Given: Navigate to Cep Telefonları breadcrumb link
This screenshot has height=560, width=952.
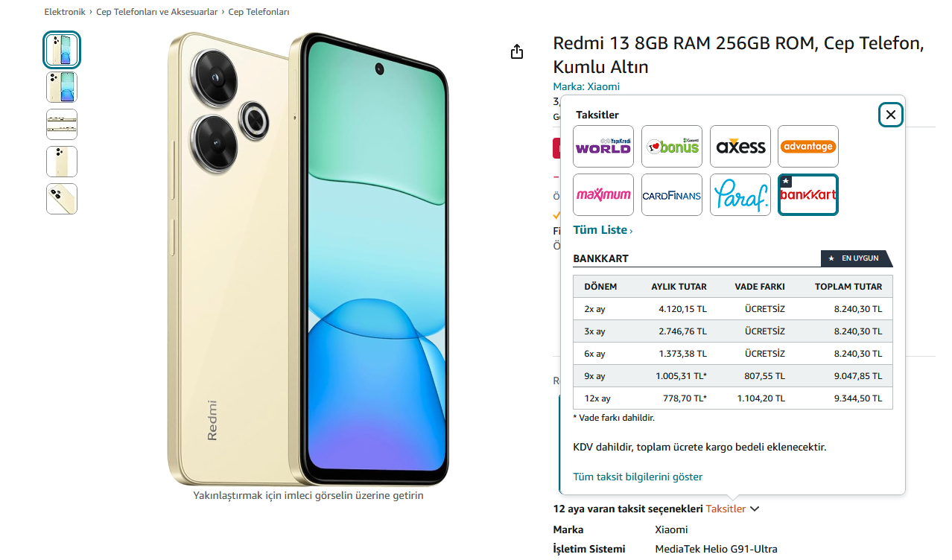Looking at the screenshot, I should 258,12.
